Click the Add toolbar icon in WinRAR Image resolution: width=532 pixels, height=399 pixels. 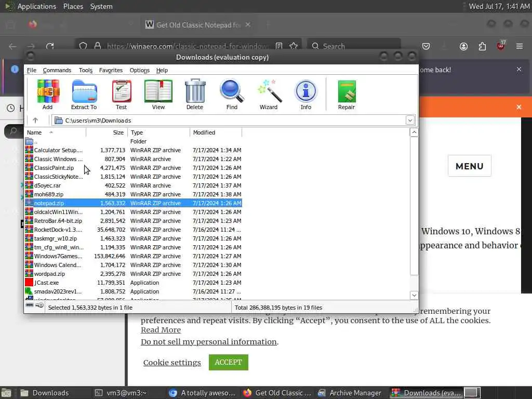tap(47, 95)
